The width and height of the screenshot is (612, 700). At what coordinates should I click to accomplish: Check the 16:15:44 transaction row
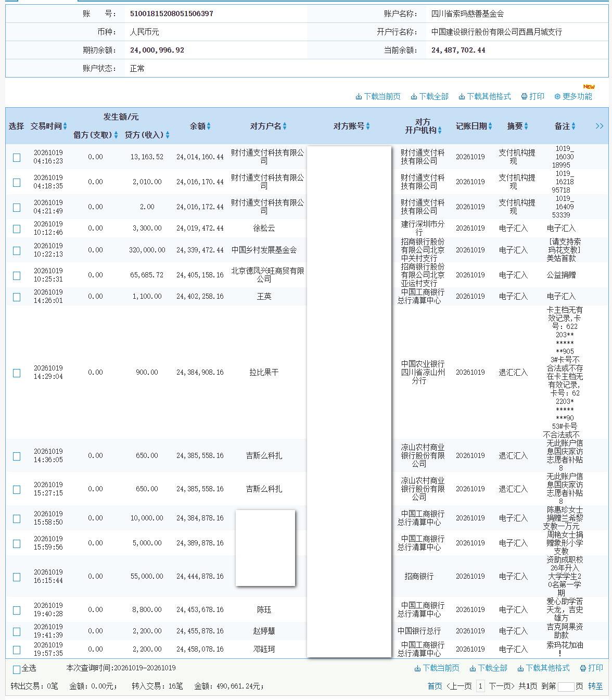click(17, 577)
